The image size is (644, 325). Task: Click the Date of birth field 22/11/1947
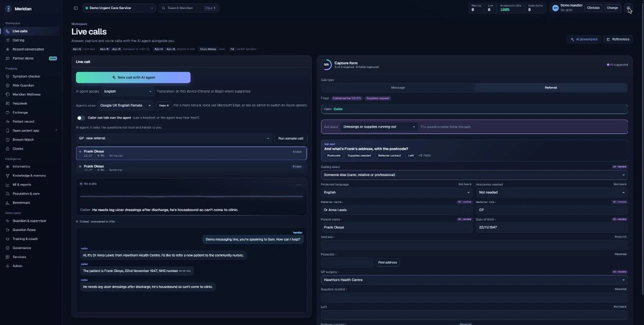point(551,227)
